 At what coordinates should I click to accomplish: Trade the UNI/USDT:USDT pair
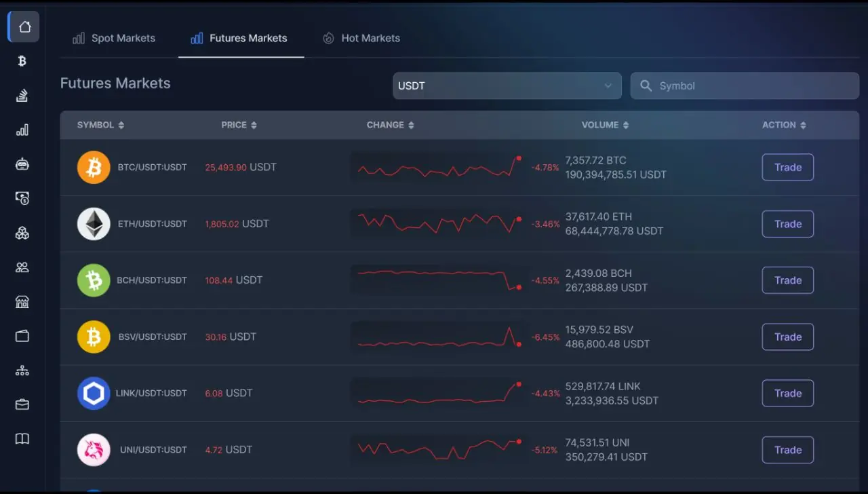pyautogui.click(x=788, y=450)
